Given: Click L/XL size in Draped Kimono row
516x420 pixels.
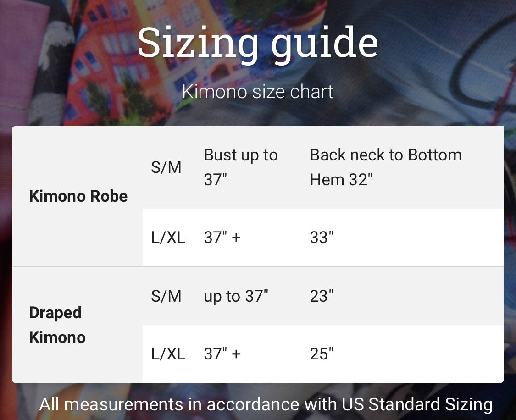Looking at the screenshot, I should tap(168, 354).
